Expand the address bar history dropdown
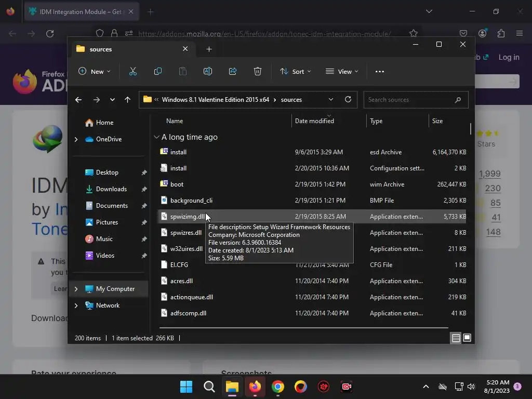532x399 pixels. (x=331, y=99)
